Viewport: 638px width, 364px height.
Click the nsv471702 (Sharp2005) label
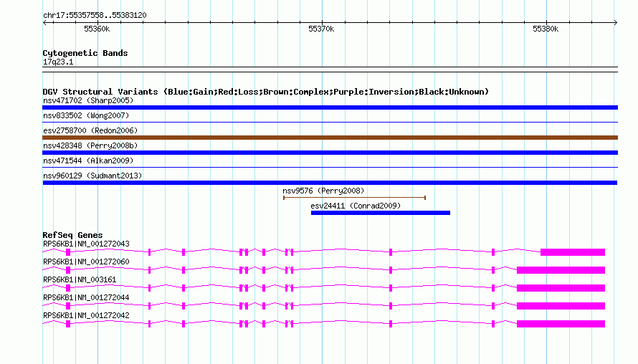(88, 100)
